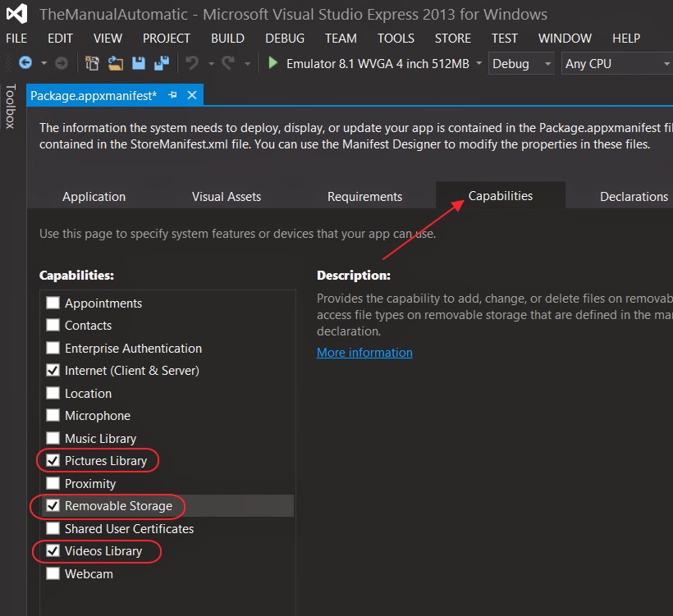Image resolution: width=673 pixels, height=616 pixels.
Task: Save the file with the floppy icon
Action: (x=138, y=63)
